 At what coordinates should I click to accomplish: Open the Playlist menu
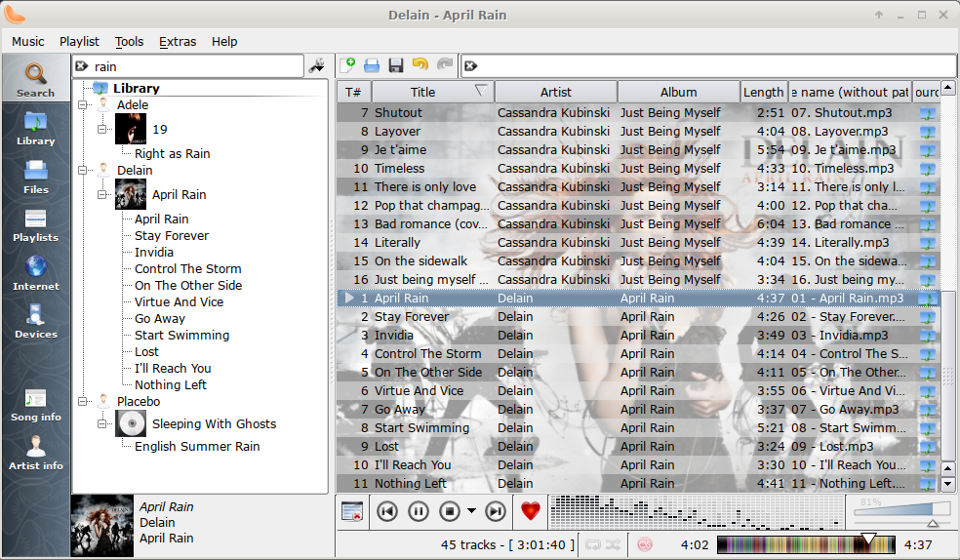pos(79,42)
